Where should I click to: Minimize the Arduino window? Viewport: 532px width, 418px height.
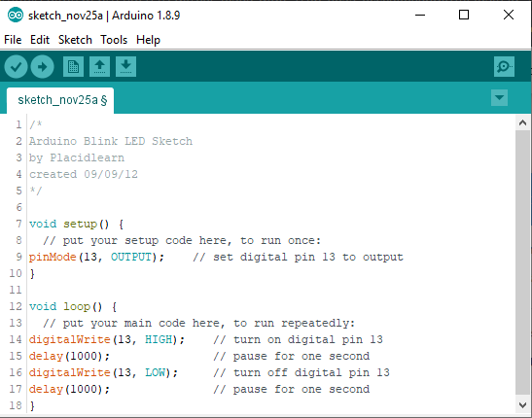point(420,15)
